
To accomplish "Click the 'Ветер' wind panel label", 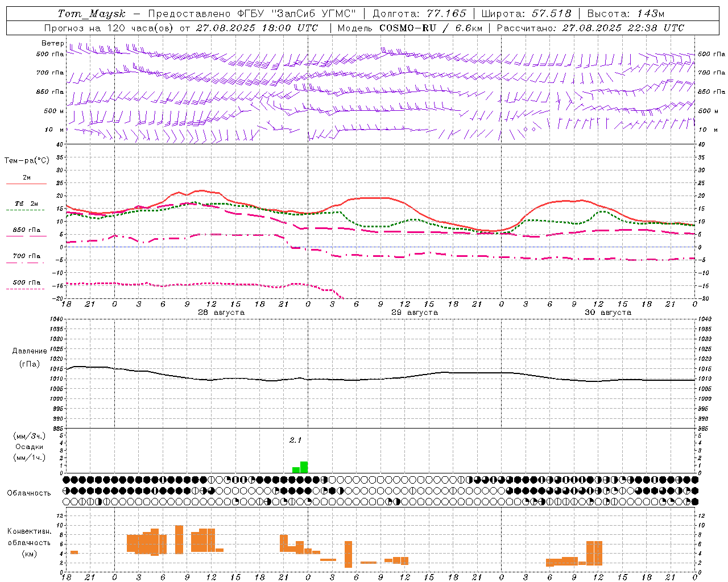I will pyautogui.click(x=52, y=43).
